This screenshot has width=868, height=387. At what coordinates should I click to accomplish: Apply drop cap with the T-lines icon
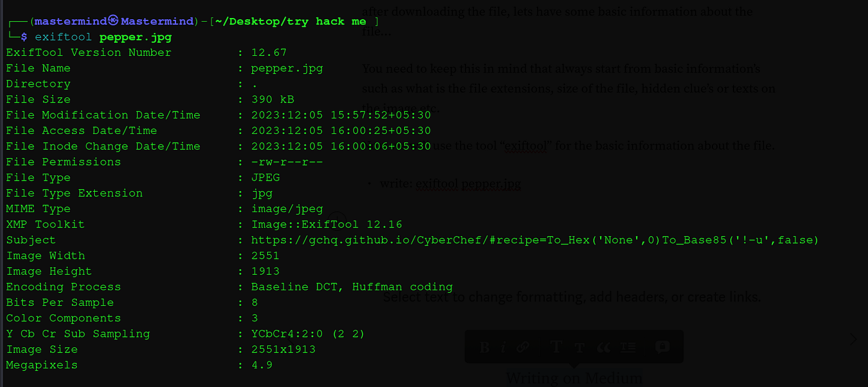click(x=628, y=347)
